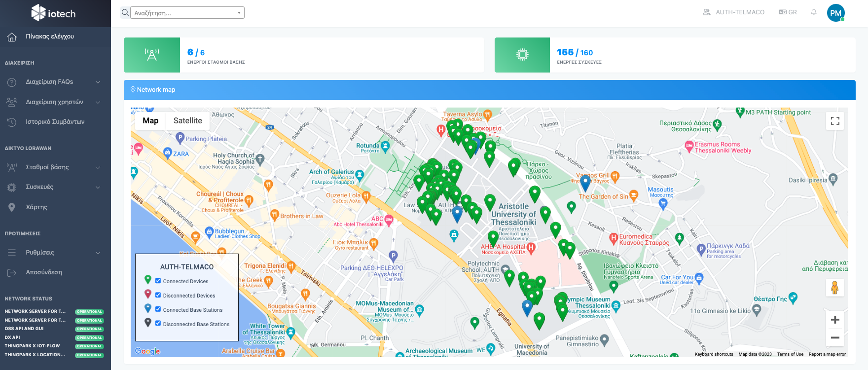Click Report a map error link
Image resolution: width=868 pixels, height=370 pixels.
[827, 354]
